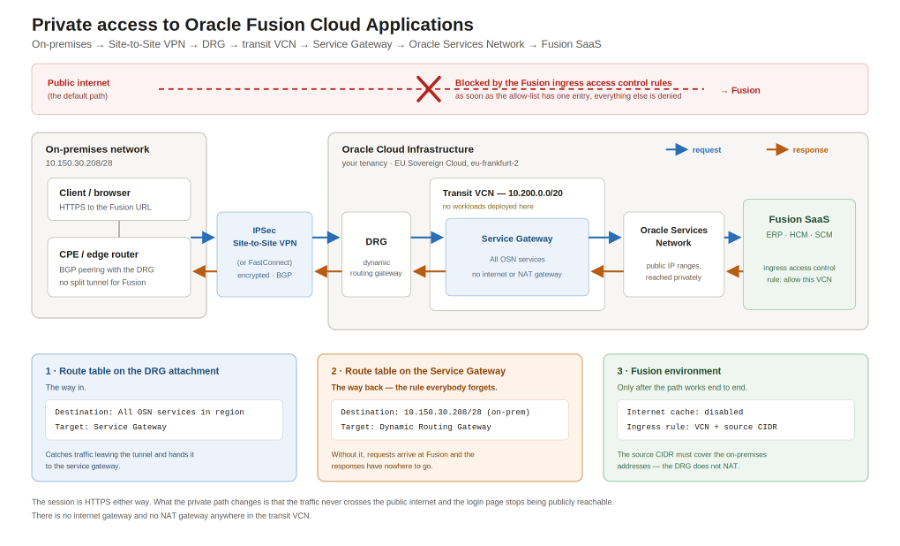The height and width of the screenshot is (546, 900).
Task: Select the 'Oracle Services Network' box title
Action: coord(673,237)
